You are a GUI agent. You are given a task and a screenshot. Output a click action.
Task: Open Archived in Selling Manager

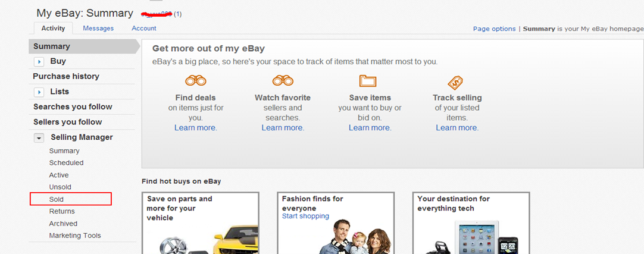[63, 223]
